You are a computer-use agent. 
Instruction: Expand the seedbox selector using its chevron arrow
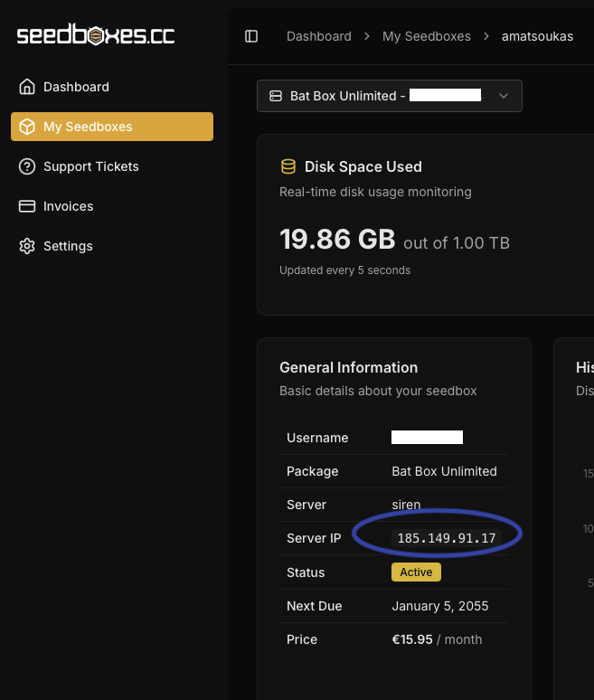point(504,96)
